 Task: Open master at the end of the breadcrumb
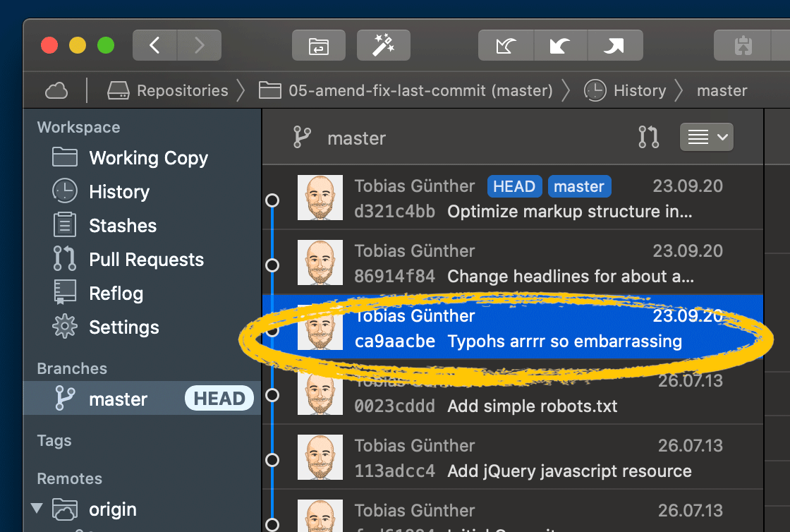pyautogui.click(x=722, y=90)
